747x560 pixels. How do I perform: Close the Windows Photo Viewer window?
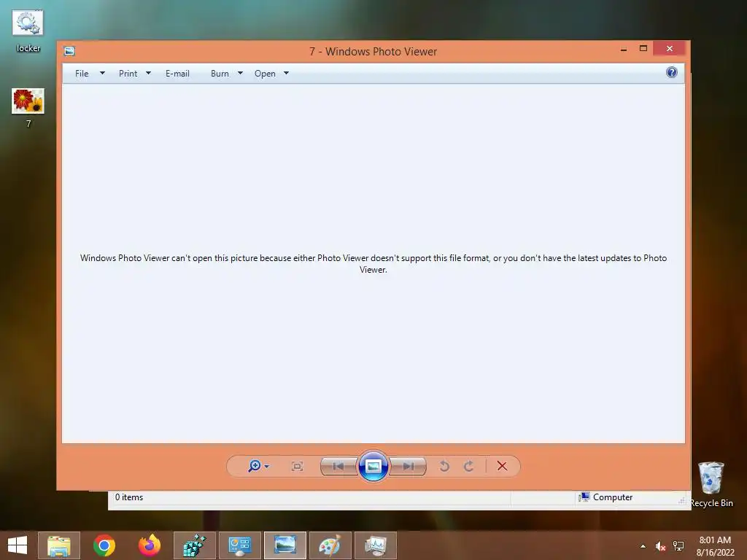pos(670,49)
